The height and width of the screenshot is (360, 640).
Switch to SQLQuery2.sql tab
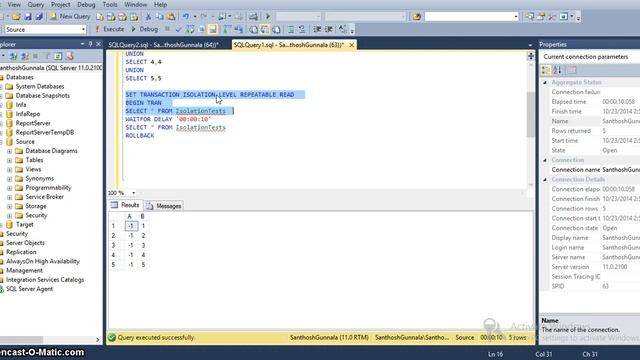point(163,45)
